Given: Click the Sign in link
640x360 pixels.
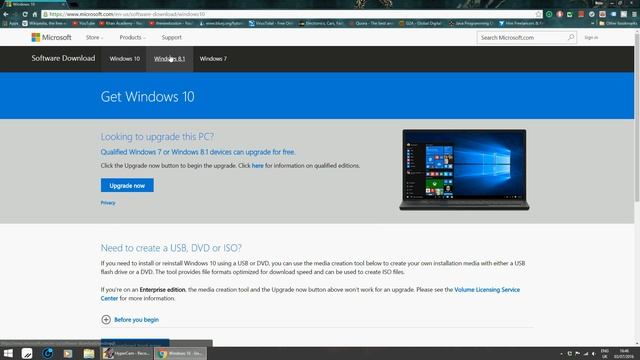Looking at the screenshot, I should (591, 38).
